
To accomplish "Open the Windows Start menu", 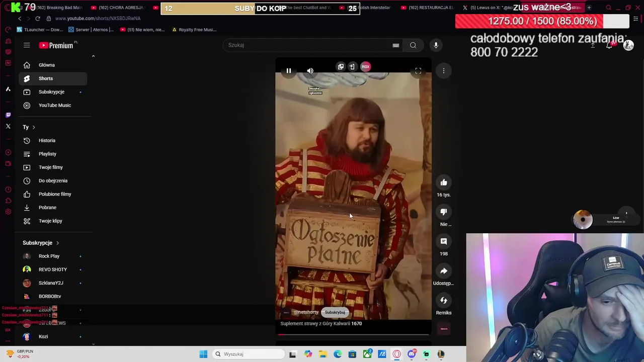I will point(203,354).
